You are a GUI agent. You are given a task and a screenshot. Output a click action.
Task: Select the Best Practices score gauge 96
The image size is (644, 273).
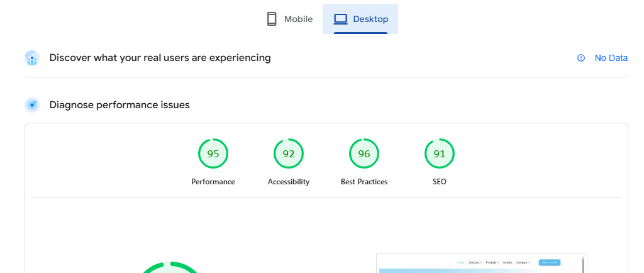364,153
